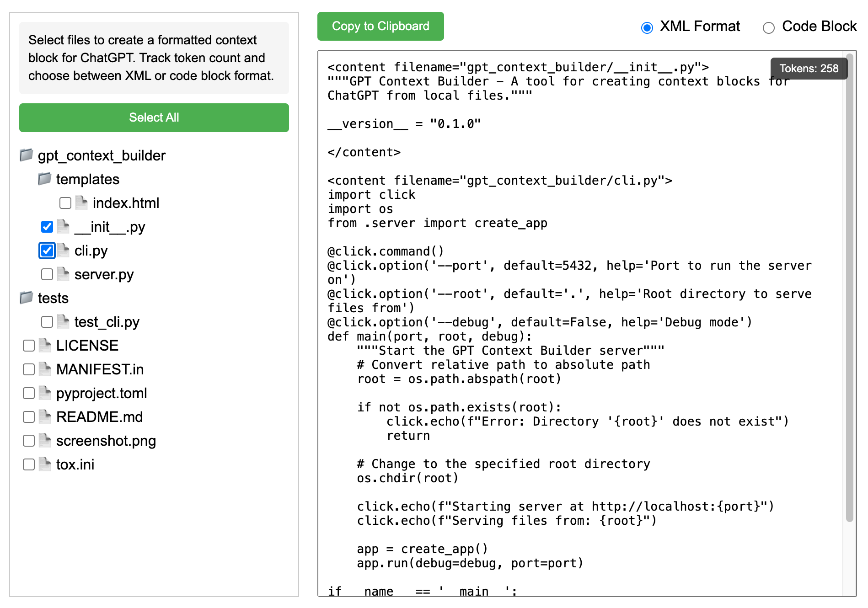The height and width of the screenshot is (608, 868).
Task: Click the index.html file icon
Action: point(81,203)
